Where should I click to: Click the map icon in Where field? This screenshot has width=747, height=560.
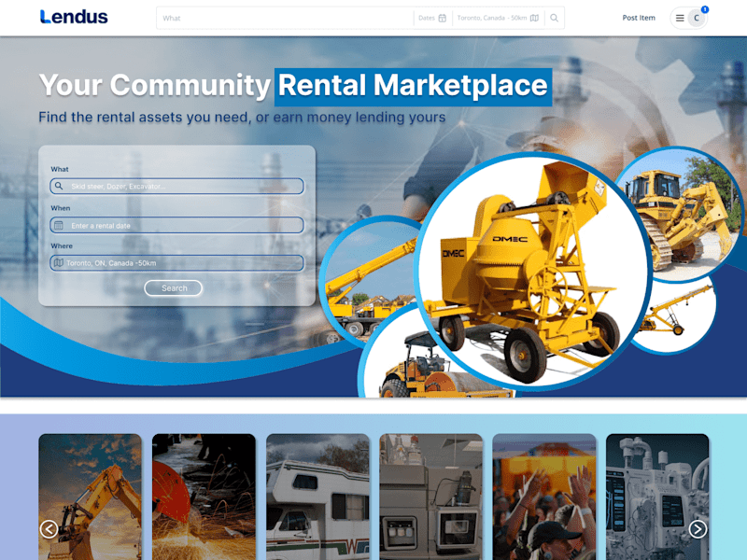point(59,262)
